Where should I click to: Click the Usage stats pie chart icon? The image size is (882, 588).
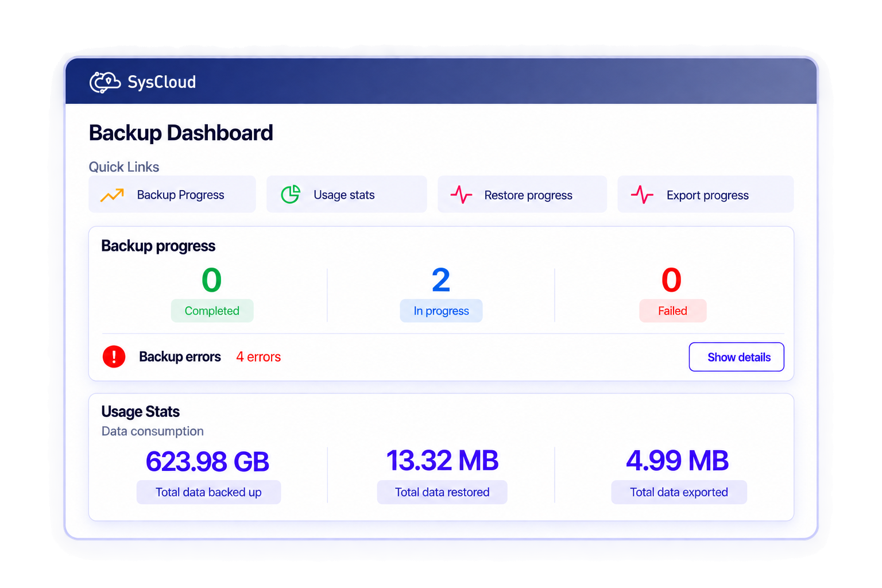click(x=291, y=195)
